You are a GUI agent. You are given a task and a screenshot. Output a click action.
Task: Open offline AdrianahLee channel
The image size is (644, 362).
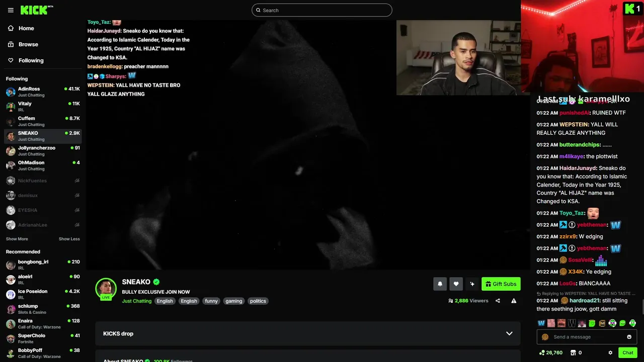click(43, 225)
